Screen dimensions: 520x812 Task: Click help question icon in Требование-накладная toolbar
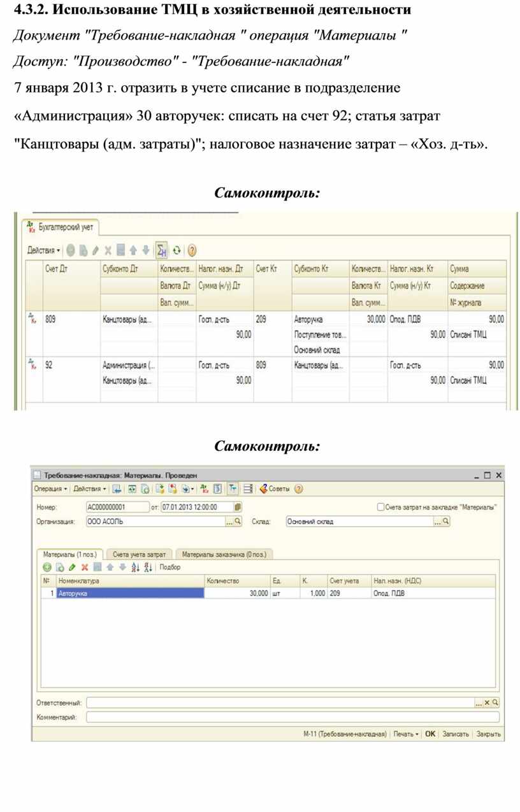point(298,489)
